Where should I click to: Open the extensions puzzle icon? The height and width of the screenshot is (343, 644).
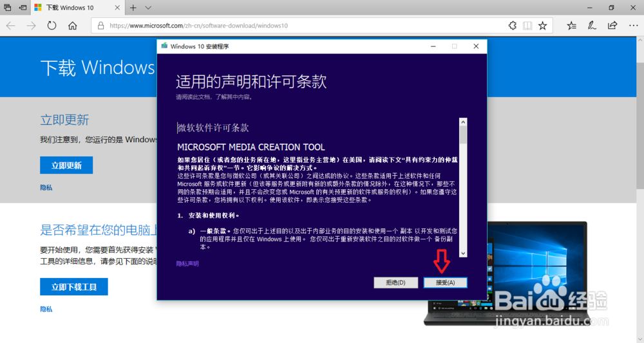[x=512, y=26]
